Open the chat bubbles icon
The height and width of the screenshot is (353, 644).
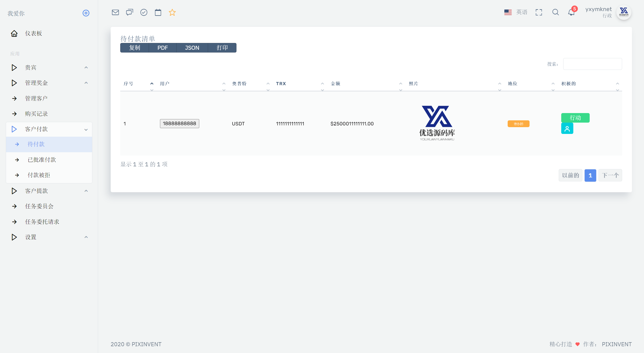130,12
